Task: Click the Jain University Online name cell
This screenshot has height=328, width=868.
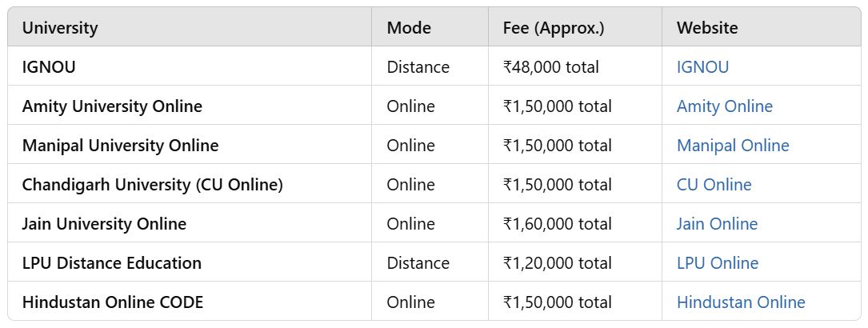Action: 104,224
